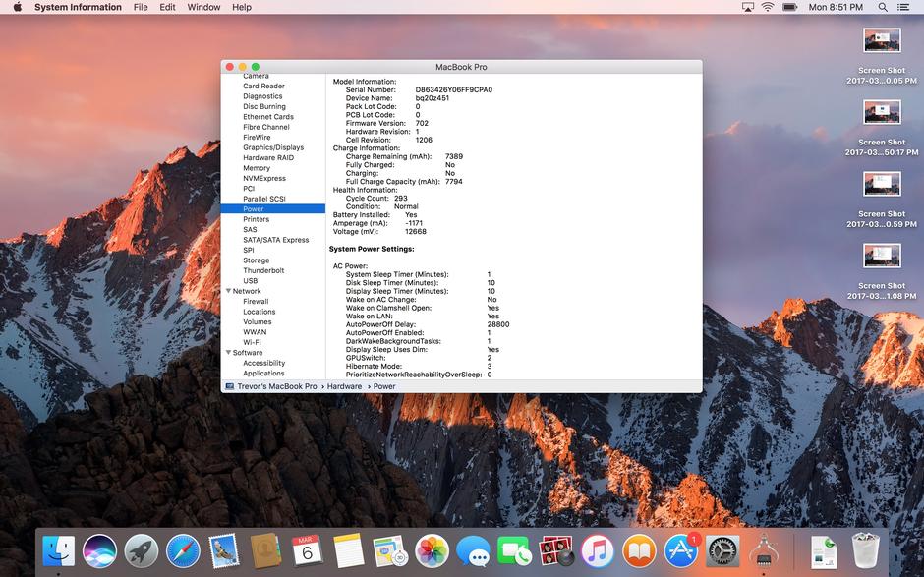This screenshot has width=924, height=577.
Task: Click the menu bar clock Mon 8:51 PM
Action: tap(836, 7)
